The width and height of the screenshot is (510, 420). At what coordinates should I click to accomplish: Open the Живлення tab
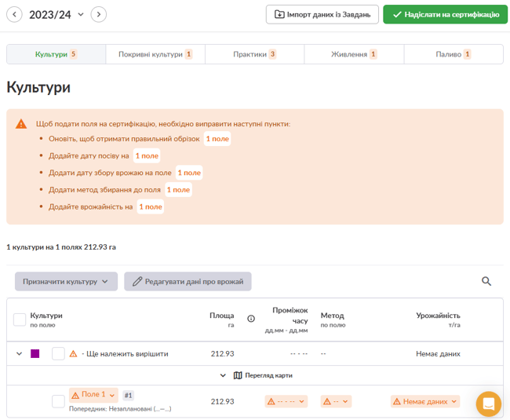[354, 54]
